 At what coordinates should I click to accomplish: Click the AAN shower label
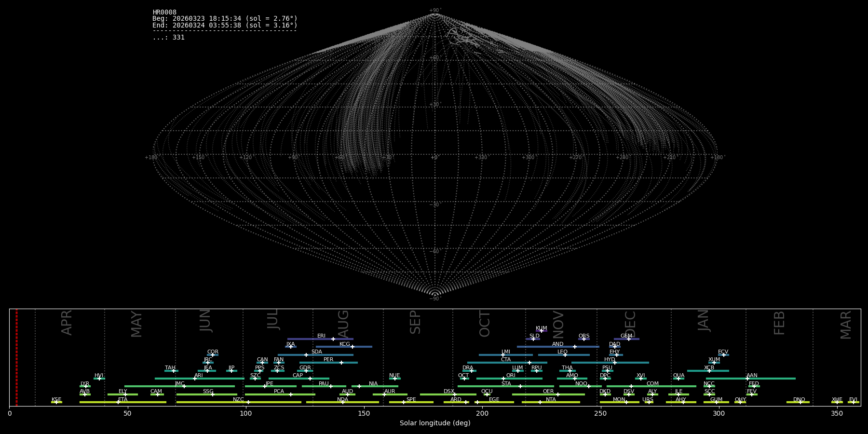752,376
